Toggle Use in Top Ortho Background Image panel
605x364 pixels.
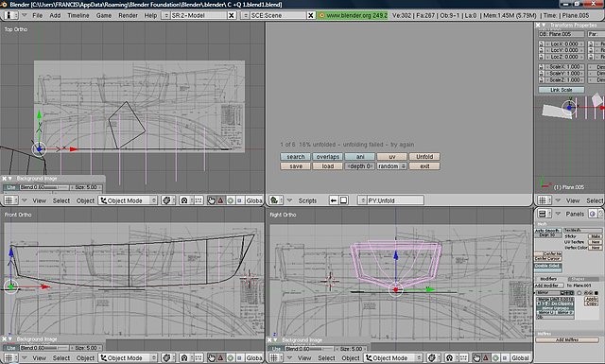(11, 187)
